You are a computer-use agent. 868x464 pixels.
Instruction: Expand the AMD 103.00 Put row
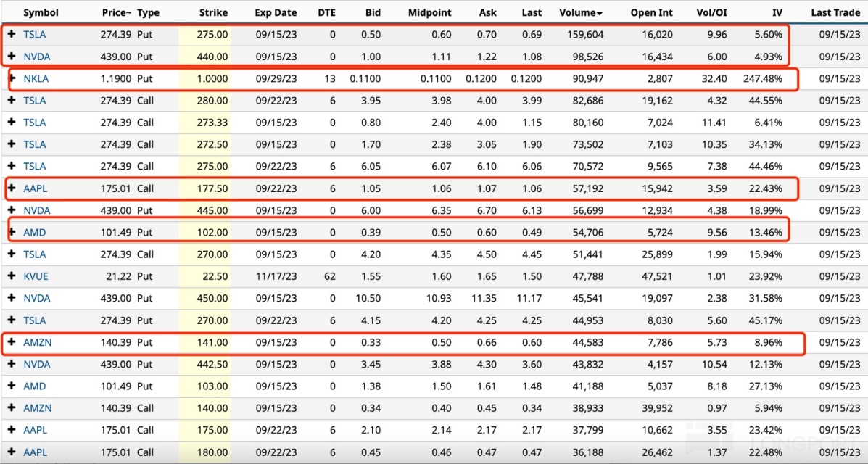[x=12, y=386]
